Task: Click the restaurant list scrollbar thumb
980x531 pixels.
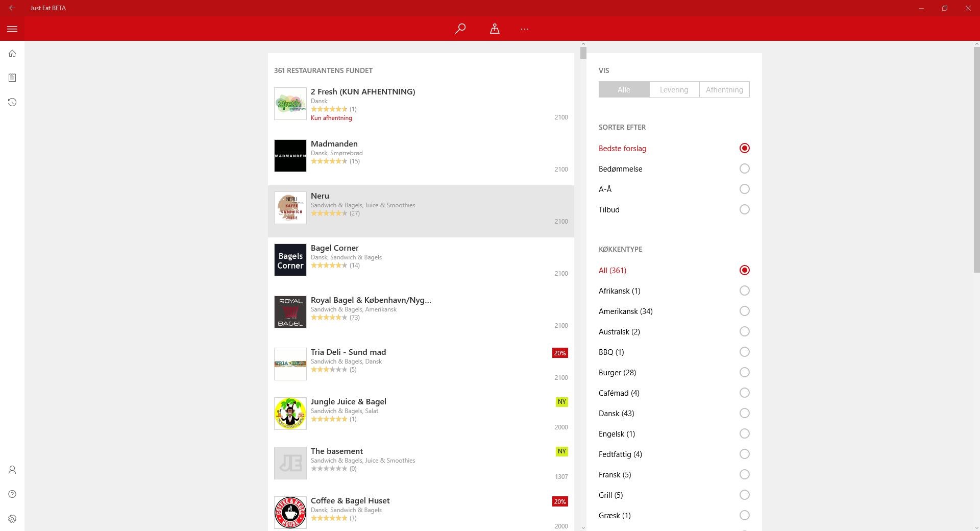Action: (583, 53)
